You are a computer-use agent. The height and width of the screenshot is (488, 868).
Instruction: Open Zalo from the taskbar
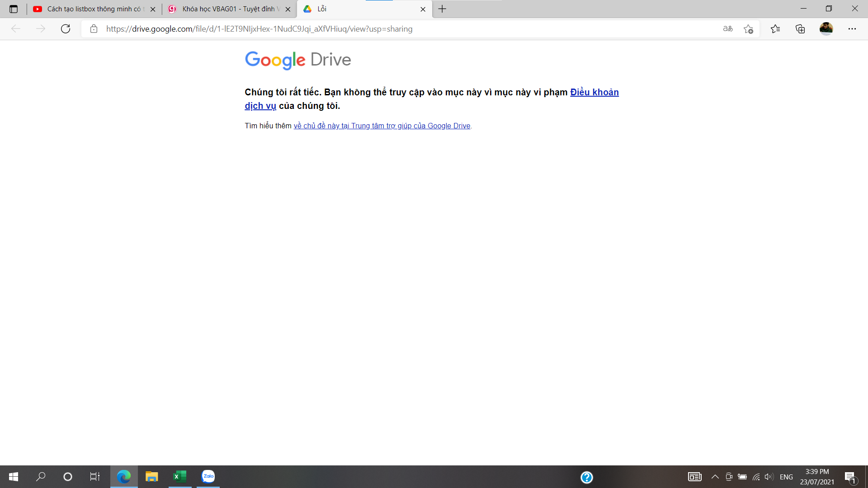[208, 477]
